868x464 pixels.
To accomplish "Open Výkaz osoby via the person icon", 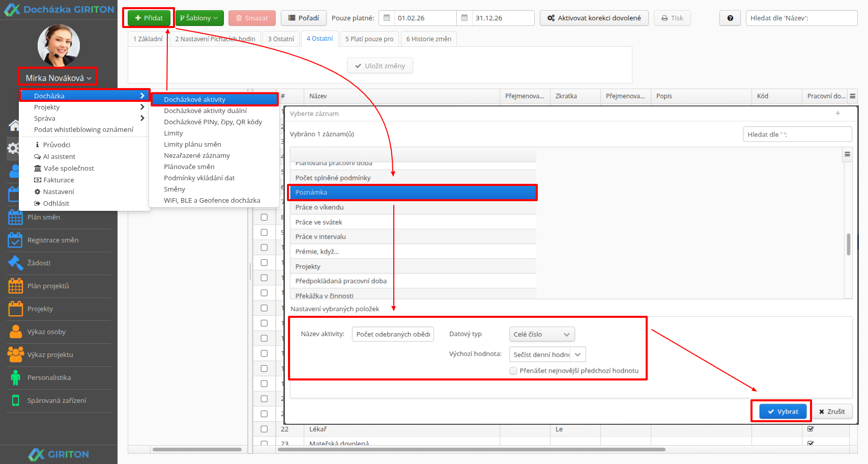I will (x=16, y=332).
